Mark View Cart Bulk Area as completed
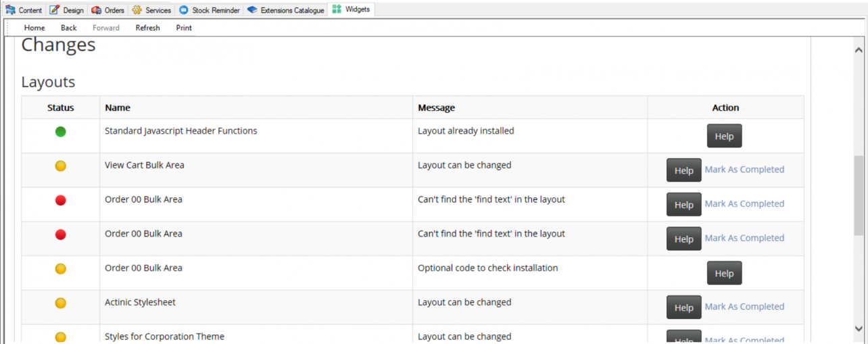This screenshot has height=344, width=868. pos(744,170)
